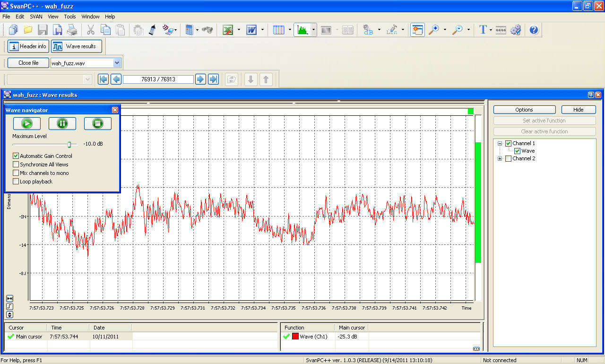This screenshot has width=605, height=364.
Task: Open the SVAN menu
Action: (x=36, y=17)
